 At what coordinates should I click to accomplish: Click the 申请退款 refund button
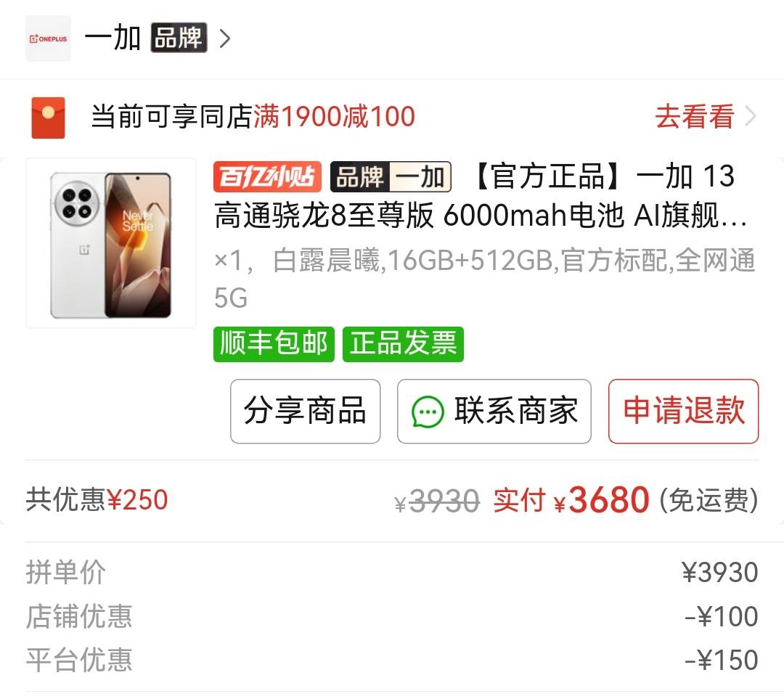coord(684,411)
